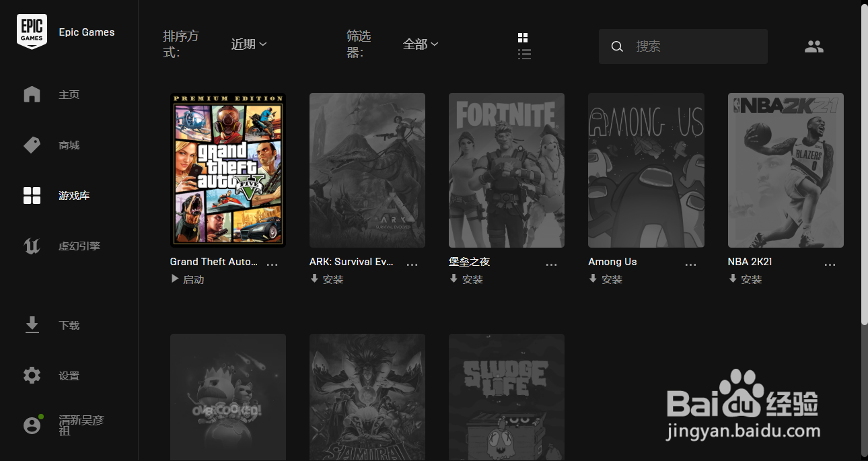Switch to grid view layout
This screenshot has height=461, width=868.
click(523, 38)
